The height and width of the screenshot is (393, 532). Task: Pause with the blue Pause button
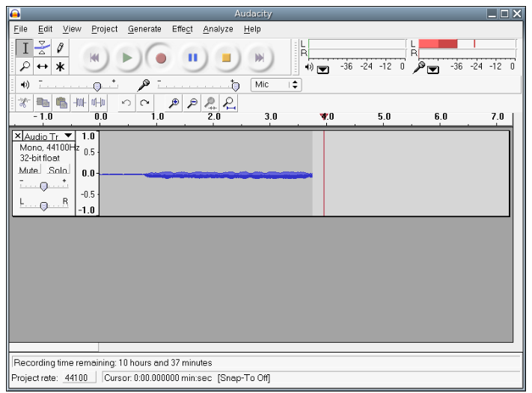193,58
